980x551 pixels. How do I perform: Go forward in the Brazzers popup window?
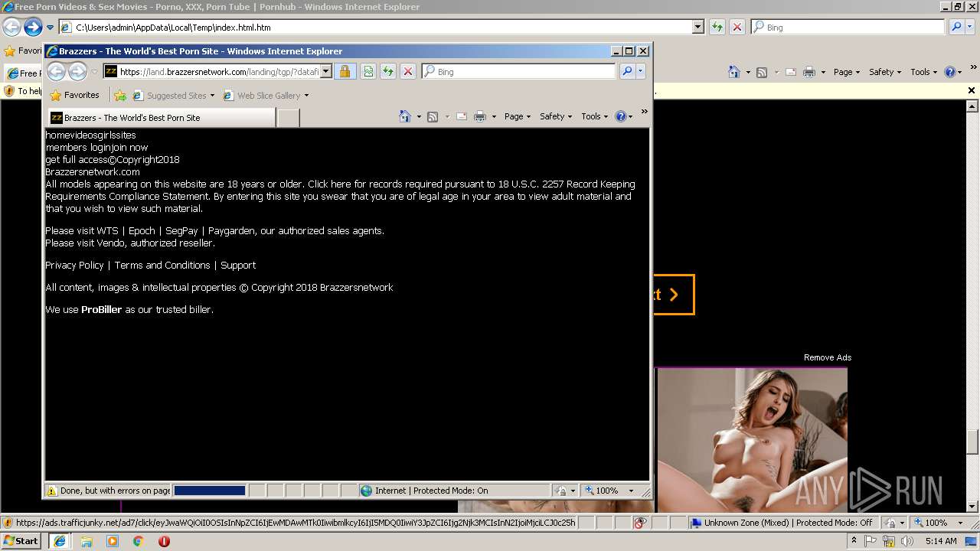77,71
